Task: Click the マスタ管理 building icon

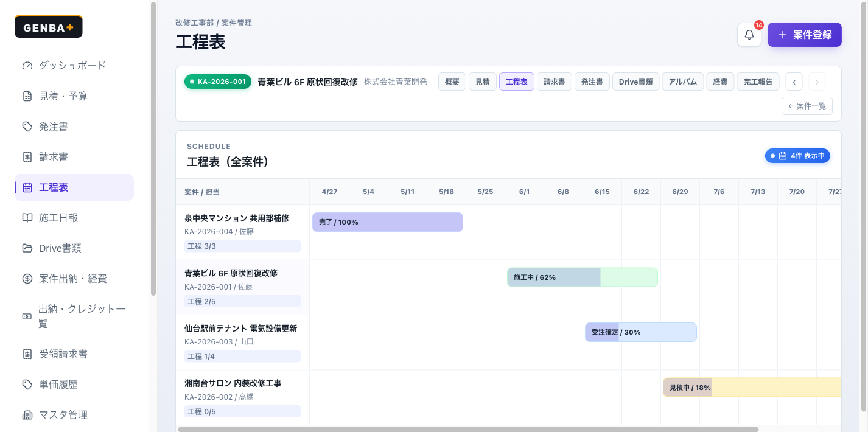Action: point(27,415)
